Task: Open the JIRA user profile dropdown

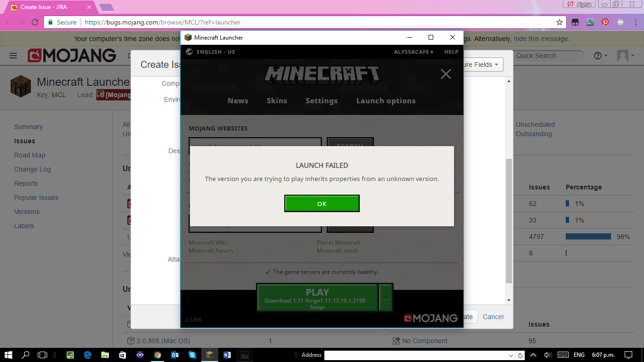Action: [626, 56]
